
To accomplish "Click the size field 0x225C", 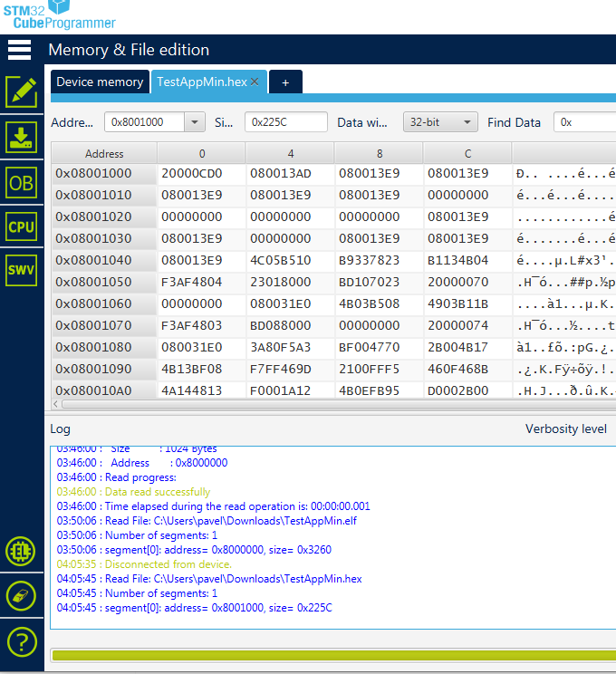I will coord(286,122).
